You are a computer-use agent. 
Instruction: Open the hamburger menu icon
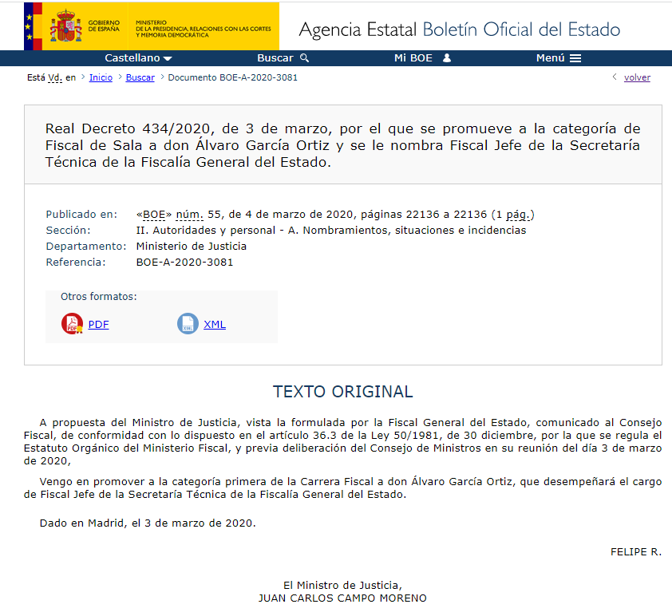(x=575, y=58)
